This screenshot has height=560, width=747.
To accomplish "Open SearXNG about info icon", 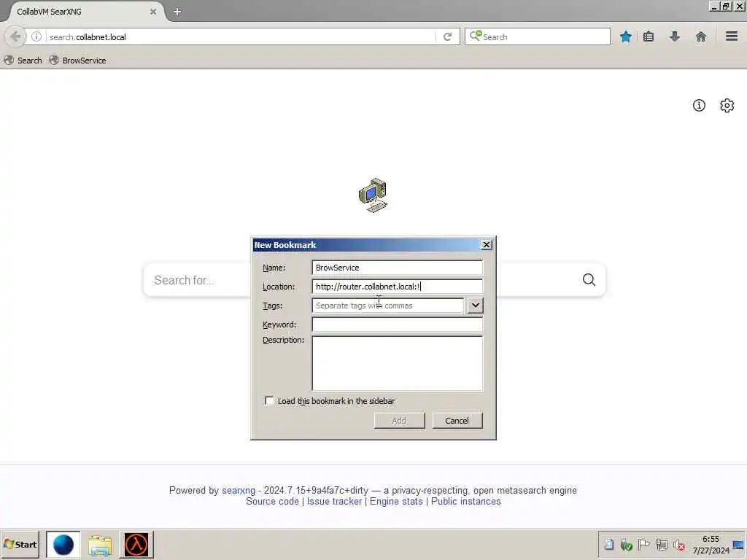I will [x=699, y=105].
